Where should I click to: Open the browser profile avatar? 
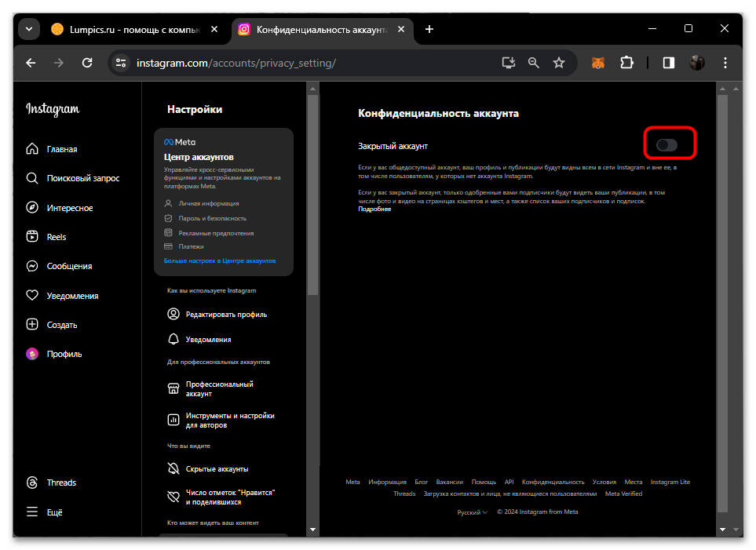tap(696, 63)
